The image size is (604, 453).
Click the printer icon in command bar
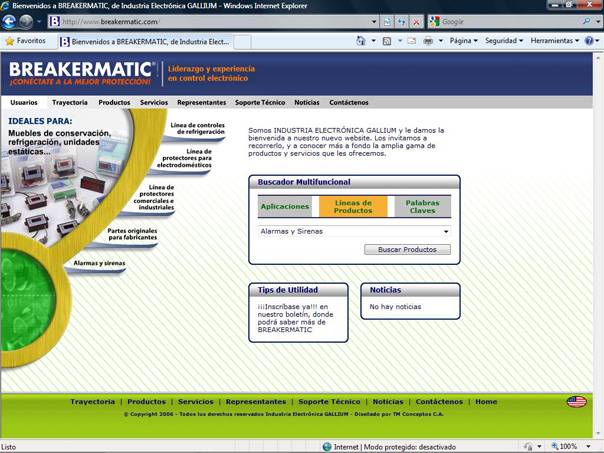pos(428,41)
